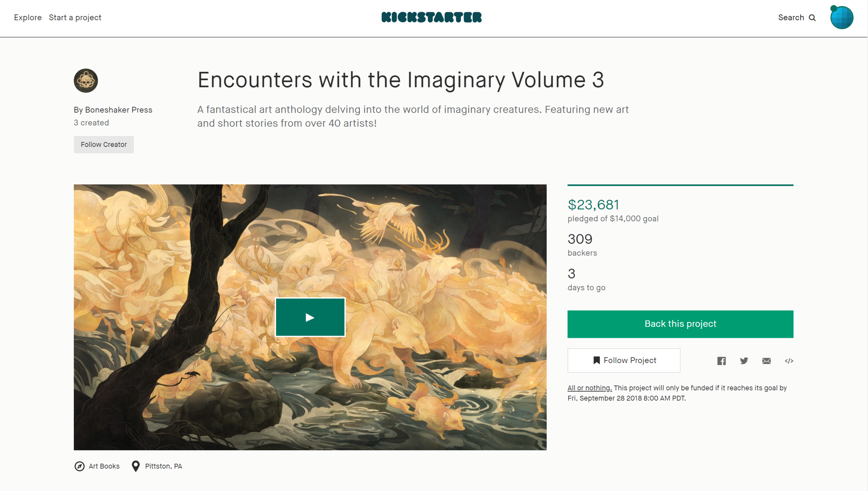Click the Pittston location pin icon
Viewport: 868px width, 491px height.
[136, 466]
